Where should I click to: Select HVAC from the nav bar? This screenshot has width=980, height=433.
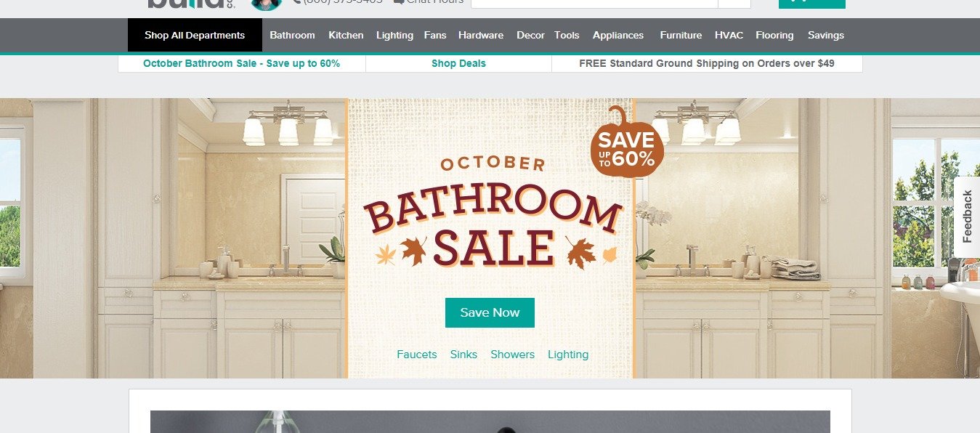pyautogui.click(x=729, y=35)
